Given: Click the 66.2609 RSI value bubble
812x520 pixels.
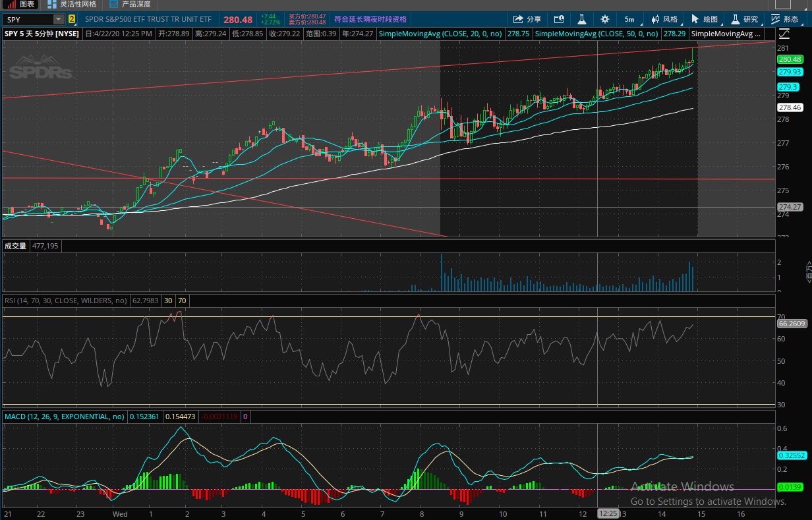Looking at the screenshot, I should (x=792, y=324).
